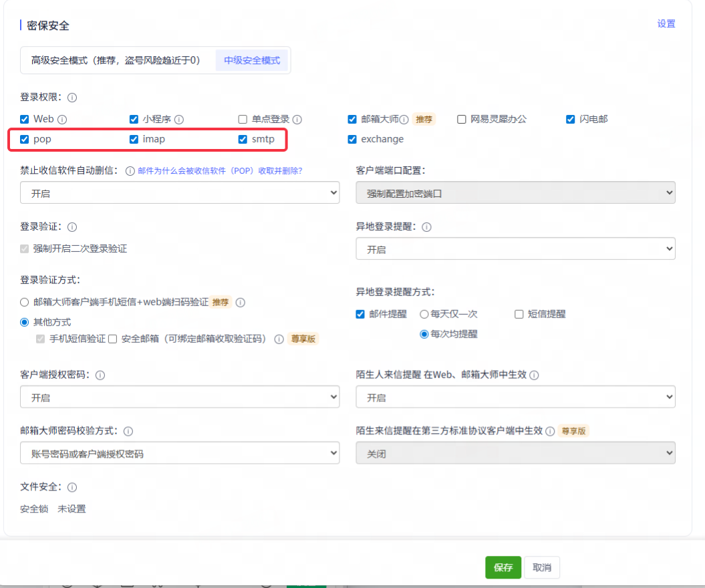Enable the 短信提醒 checkbox
The image size is (705, 588).
click(519, 314)
